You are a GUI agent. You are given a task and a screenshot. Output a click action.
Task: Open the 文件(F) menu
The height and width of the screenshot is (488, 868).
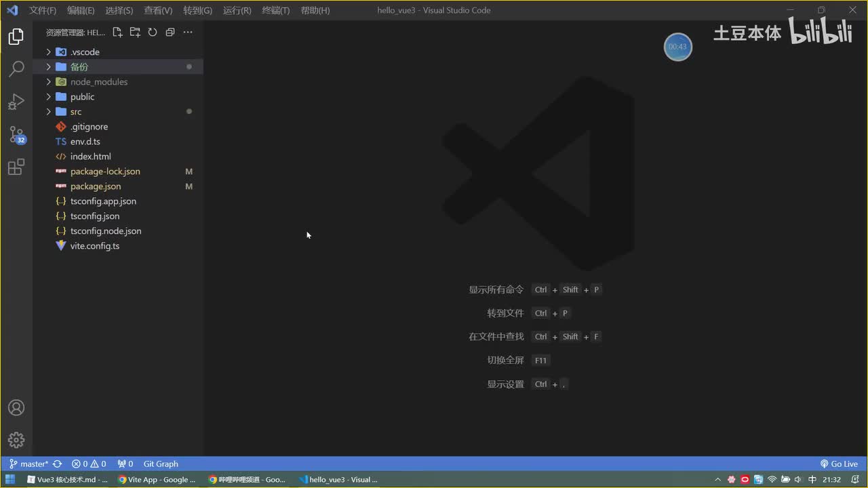43,10
